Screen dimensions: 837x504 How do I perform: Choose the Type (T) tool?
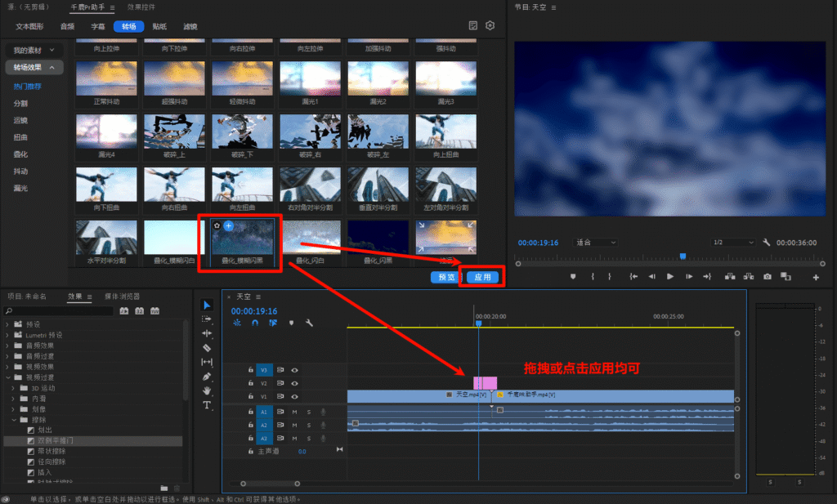[207, 405]
